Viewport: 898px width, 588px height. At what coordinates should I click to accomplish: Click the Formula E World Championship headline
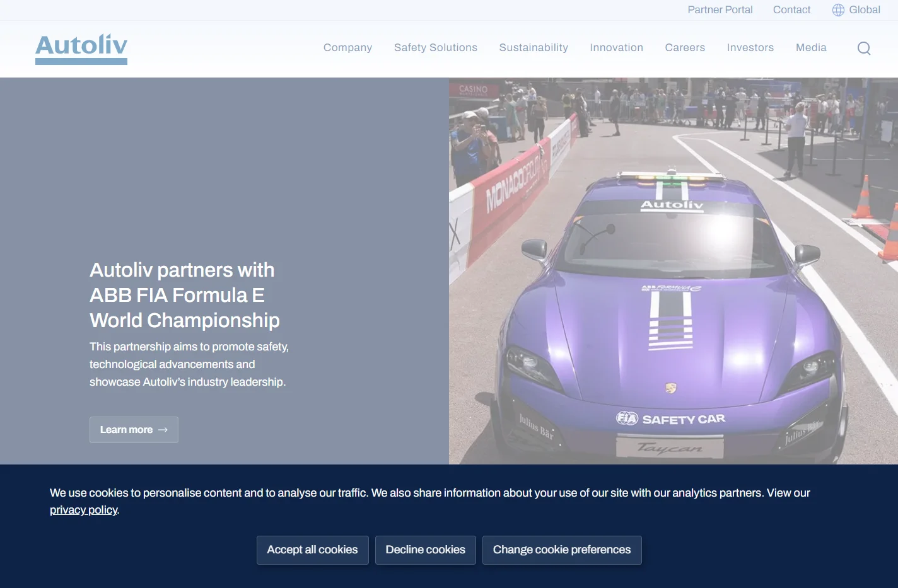(185, 295)
